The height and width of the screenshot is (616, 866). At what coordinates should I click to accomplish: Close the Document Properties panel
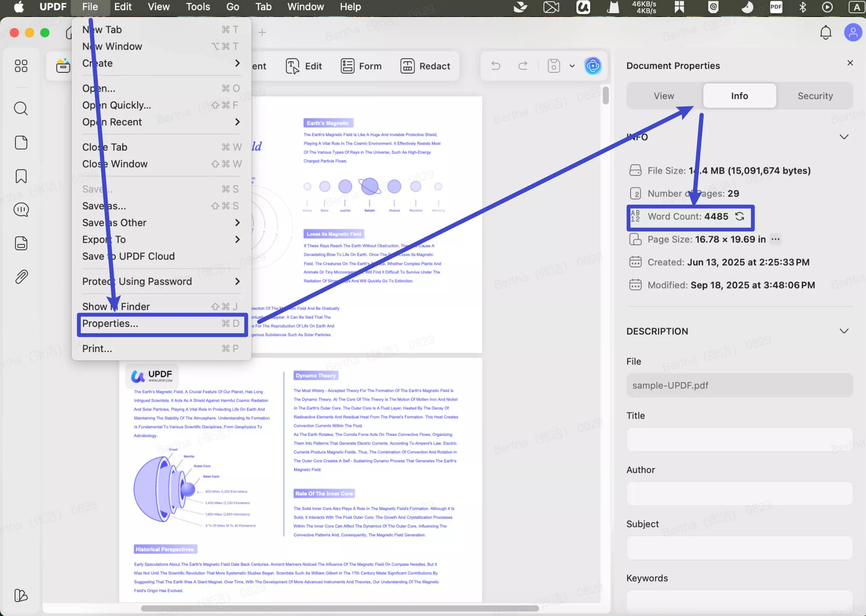coord(850,63)
